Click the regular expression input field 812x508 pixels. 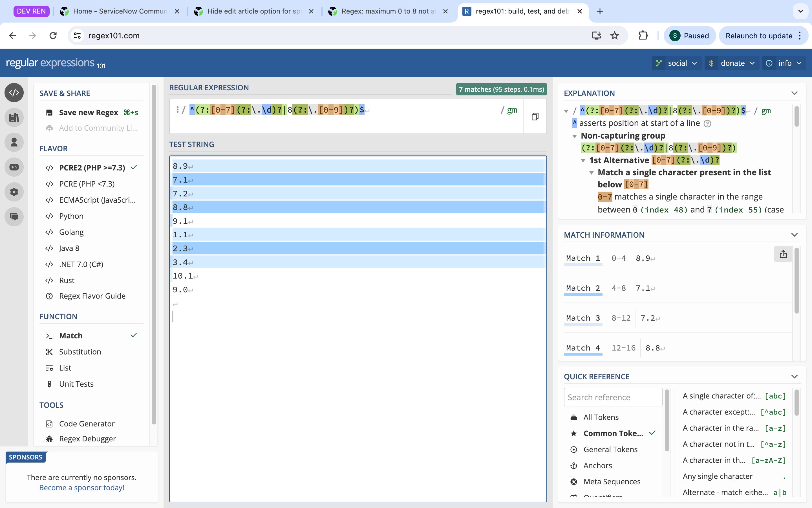tap(346, 116)
